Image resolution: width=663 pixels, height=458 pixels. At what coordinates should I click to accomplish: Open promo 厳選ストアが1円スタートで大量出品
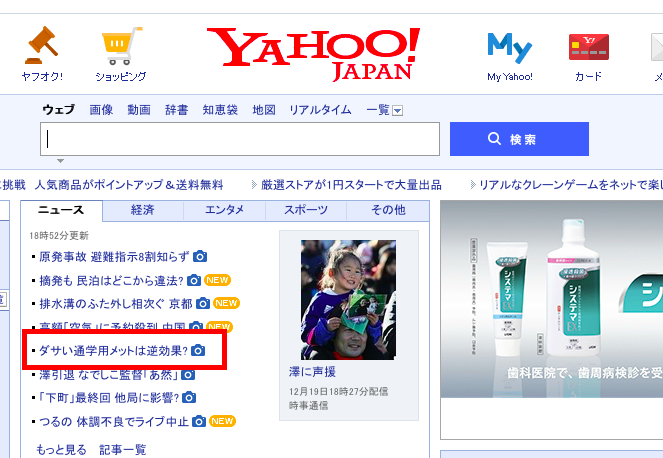351,185
